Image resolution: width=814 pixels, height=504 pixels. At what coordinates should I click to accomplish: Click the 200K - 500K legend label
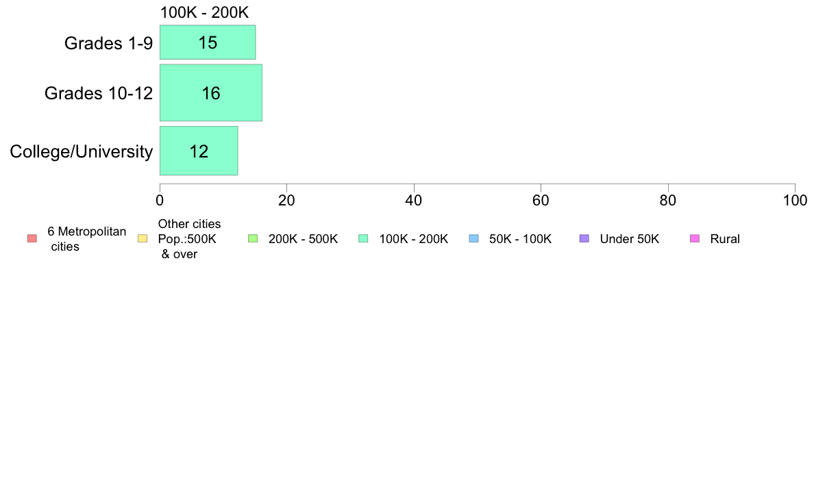(303, 239)
